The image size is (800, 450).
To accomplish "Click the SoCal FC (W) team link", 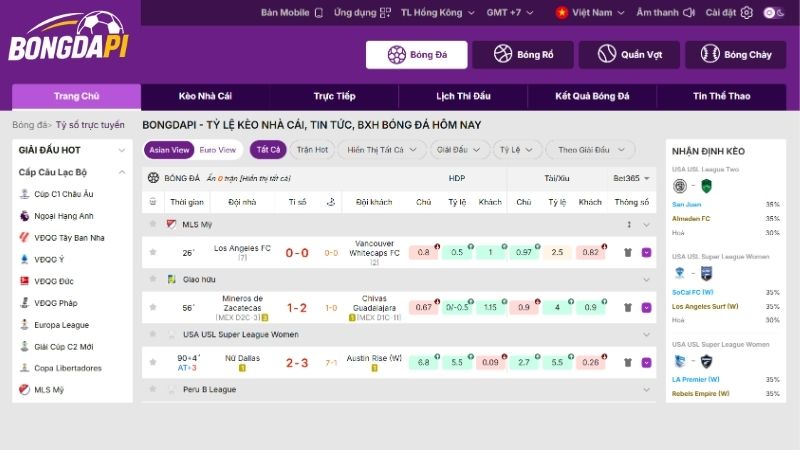I will click(692, 292).
